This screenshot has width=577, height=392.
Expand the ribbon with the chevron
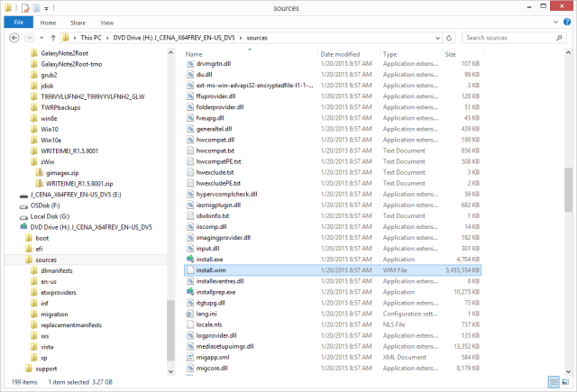point(555,23)
